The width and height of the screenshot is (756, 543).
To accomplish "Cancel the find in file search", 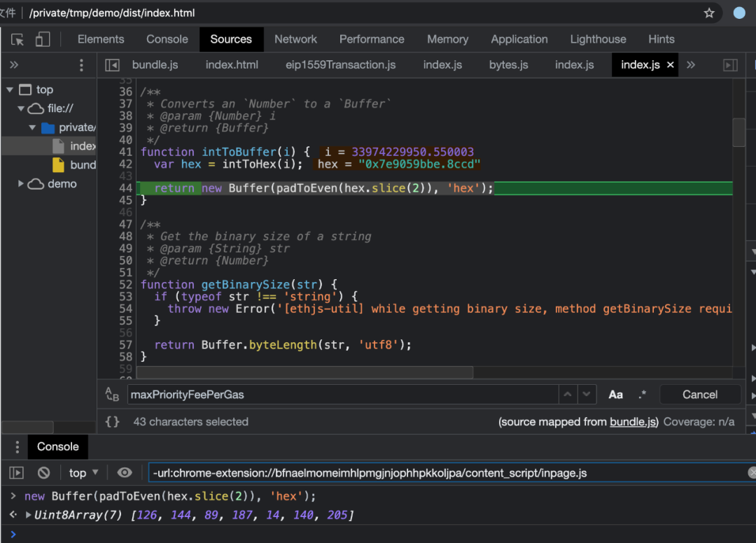I will pos(699,395).
